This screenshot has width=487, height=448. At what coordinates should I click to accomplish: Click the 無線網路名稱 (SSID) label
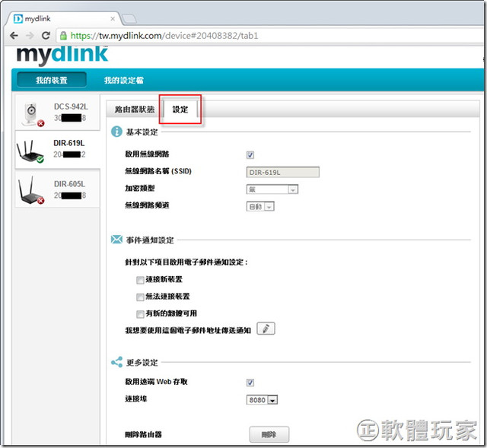158,171
